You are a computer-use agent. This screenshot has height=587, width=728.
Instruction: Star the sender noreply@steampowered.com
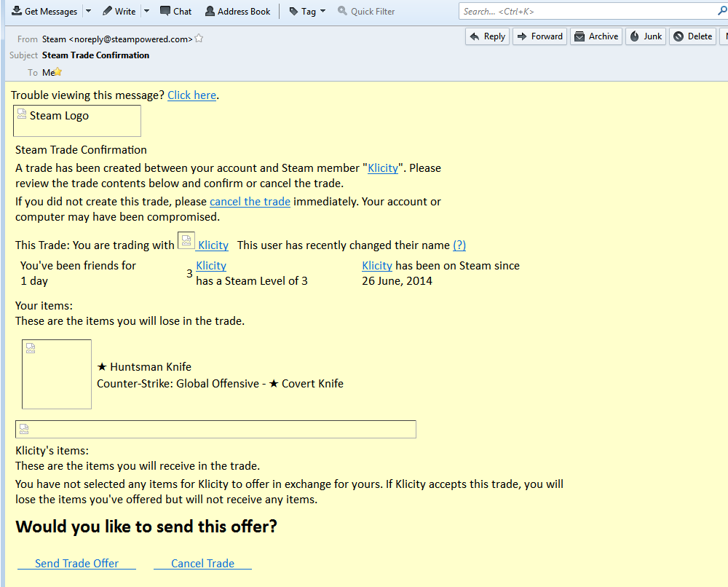(199, 39)
